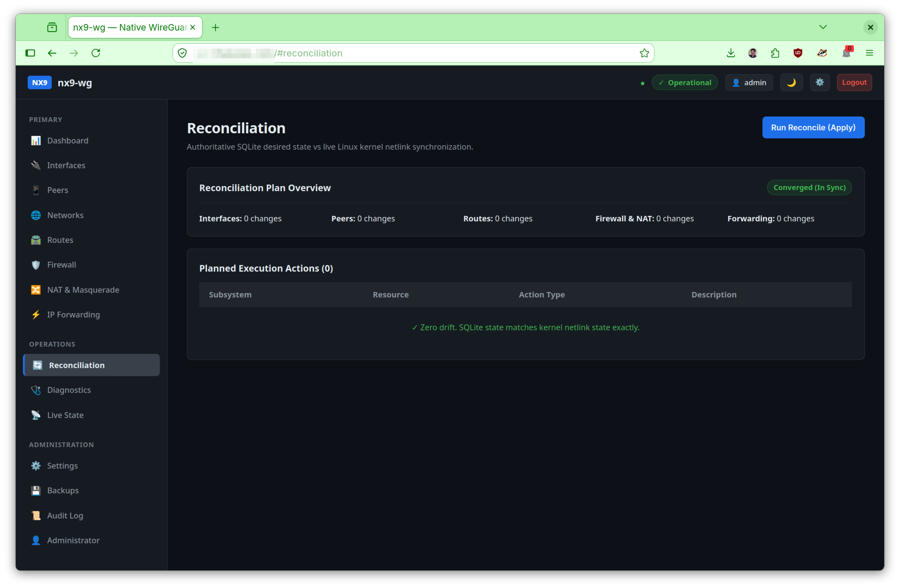View the Audit Log

point(91,515)
